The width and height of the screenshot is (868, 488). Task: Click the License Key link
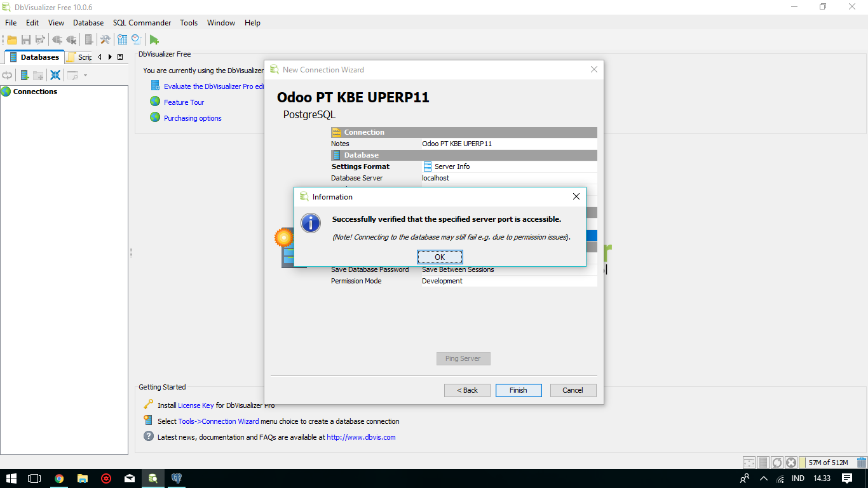(196, 405)
